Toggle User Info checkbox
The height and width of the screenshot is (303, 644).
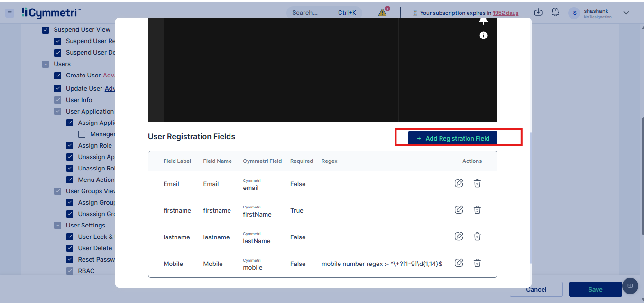coord(58,100)
